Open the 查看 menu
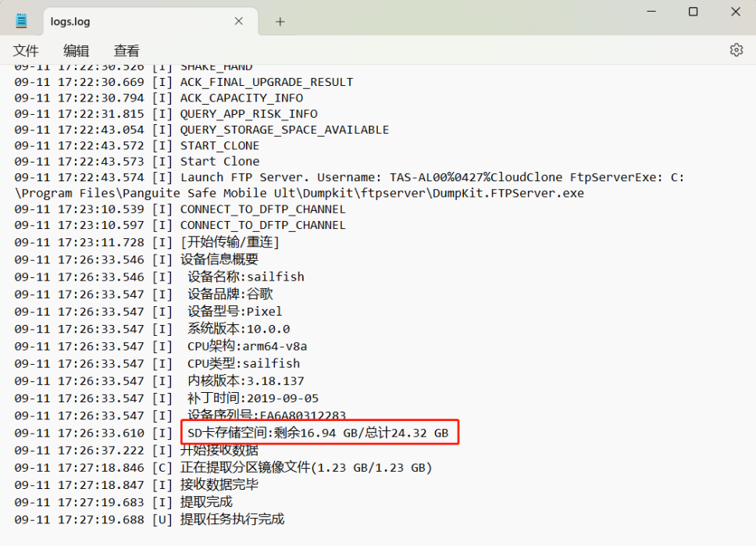 [125, 50]
